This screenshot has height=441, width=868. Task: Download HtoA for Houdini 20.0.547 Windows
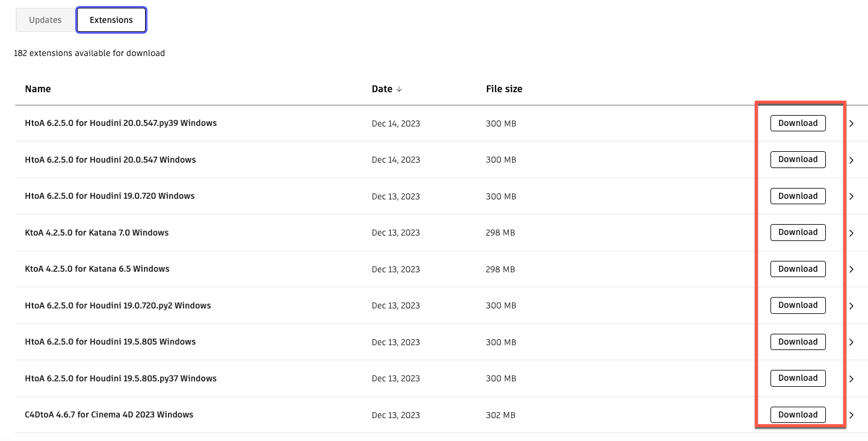(x=798, y=160)
